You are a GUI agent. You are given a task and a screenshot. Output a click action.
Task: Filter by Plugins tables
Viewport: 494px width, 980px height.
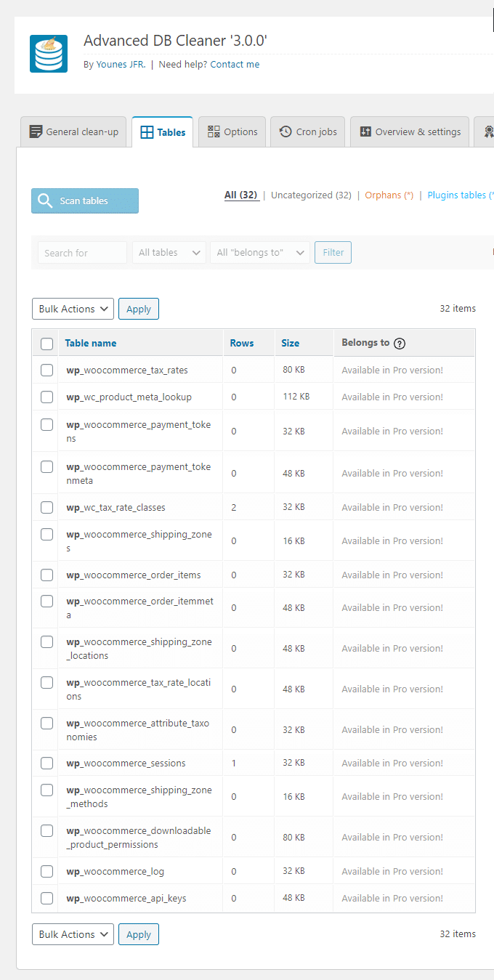point(461,195)
